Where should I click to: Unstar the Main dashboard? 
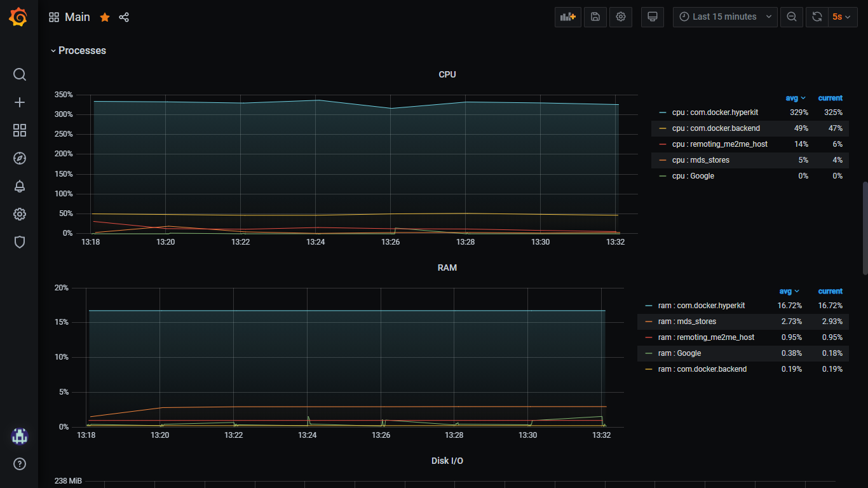pyautogui.click(x=105, y=17)
